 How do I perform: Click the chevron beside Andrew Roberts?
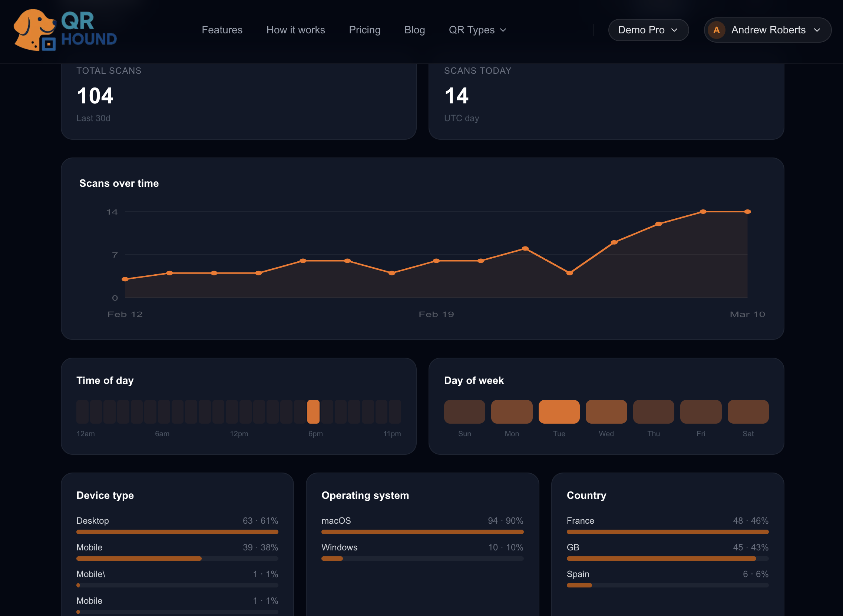click(817, 30)
